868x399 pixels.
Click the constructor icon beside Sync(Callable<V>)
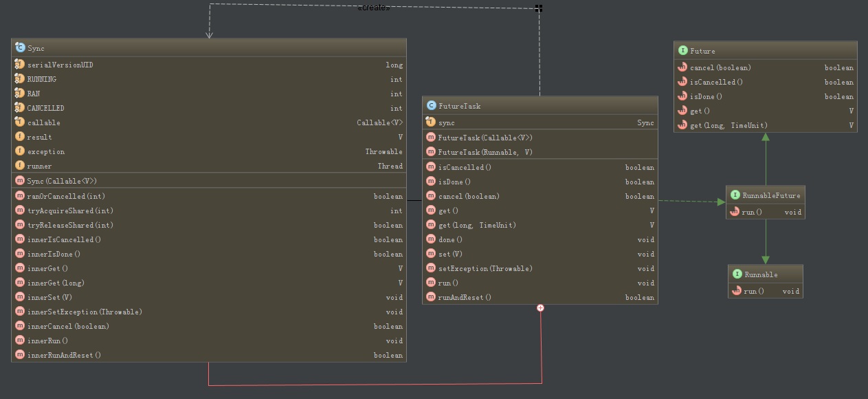pyautogui.click(x=19, y=181)
